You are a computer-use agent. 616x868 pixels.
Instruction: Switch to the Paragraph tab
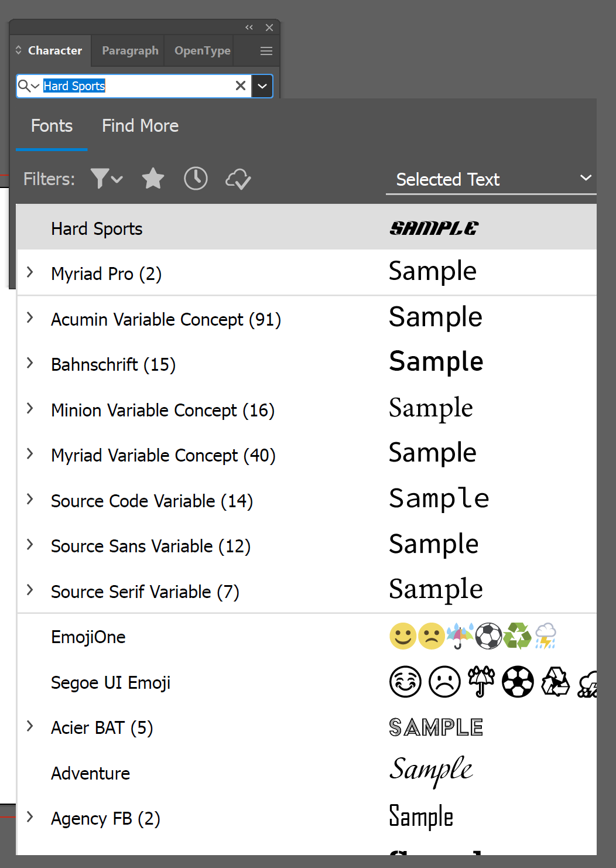pyautogui.click(x=129, y=50)
